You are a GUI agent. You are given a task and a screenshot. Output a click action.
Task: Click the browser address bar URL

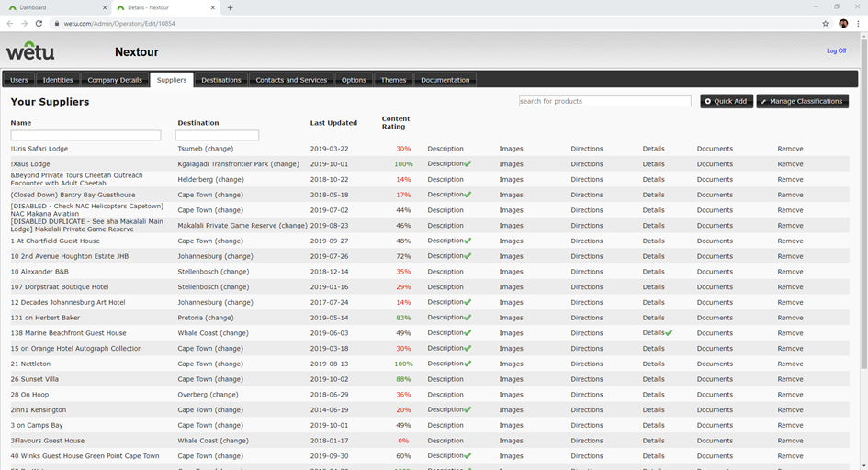point(119,24)
